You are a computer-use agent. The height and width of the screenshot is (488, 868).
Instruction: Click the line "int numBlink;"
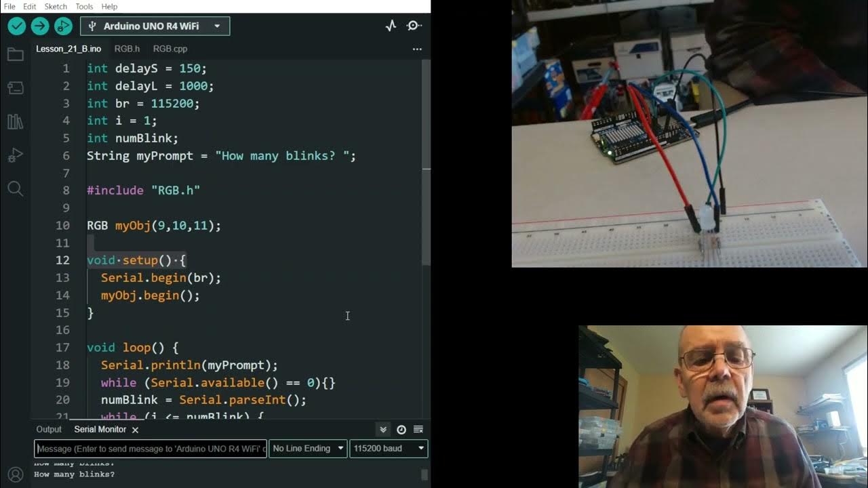(132, 138)
